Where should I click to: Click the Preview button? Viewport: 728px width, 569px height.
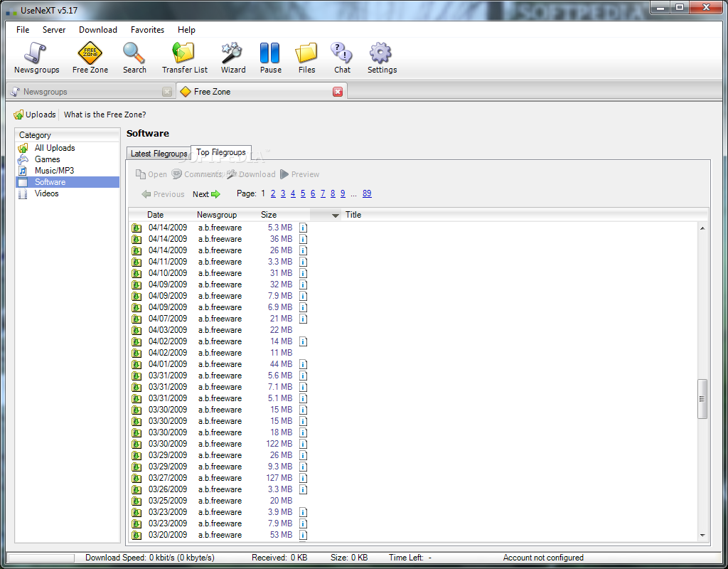(299, 174)
